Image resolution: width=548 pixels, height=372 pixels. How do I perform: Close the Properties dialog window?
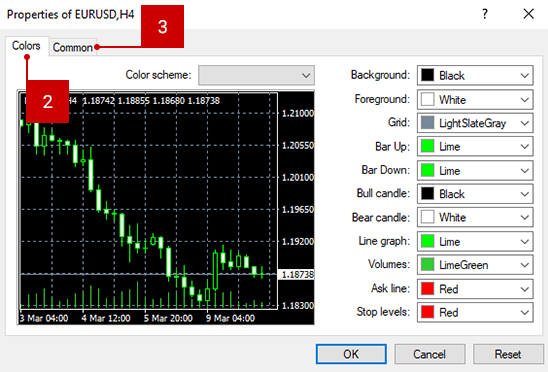pyautogui.click(x=528, y=14)
